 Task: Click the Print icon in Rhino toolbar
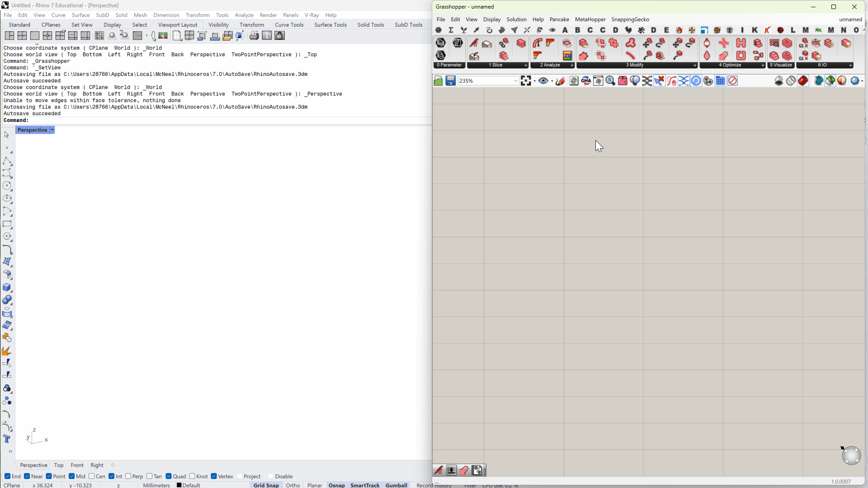tap(254, 36)
